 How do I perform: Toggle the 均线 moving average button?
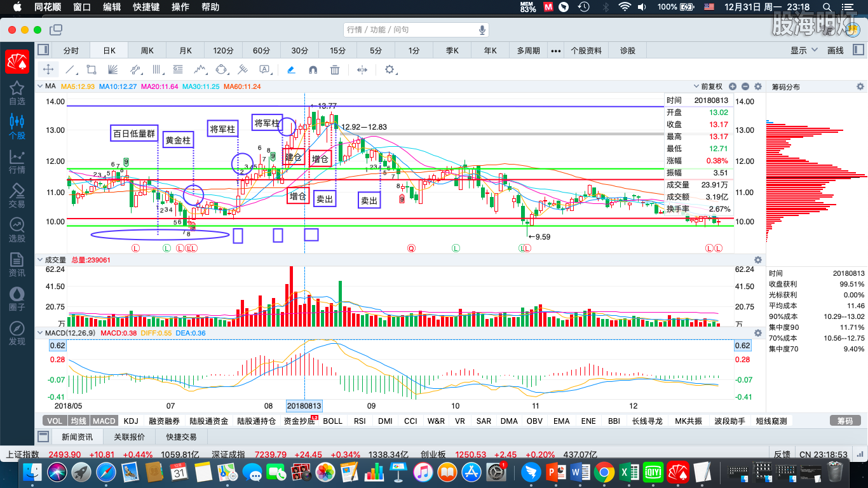78,421
